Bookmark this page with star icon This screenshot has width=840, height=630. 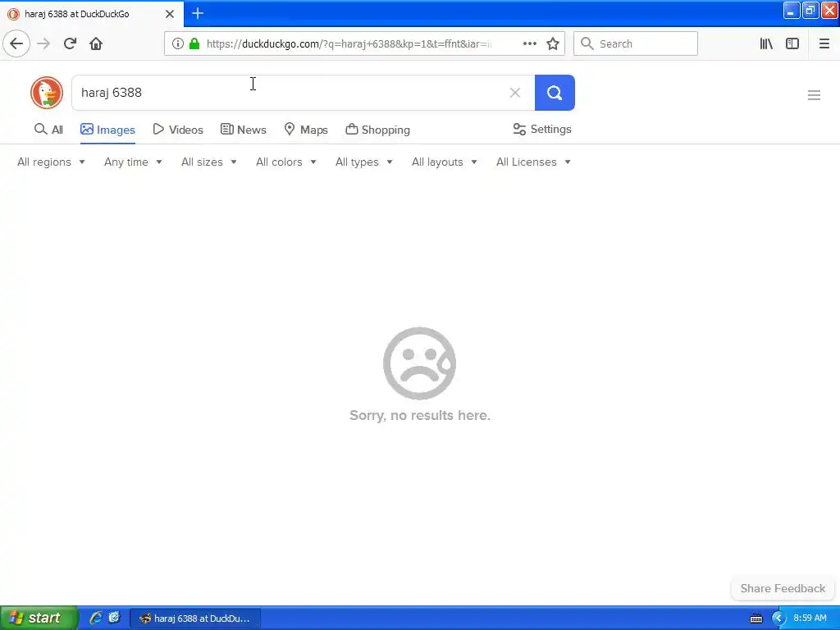click(553, 43)
